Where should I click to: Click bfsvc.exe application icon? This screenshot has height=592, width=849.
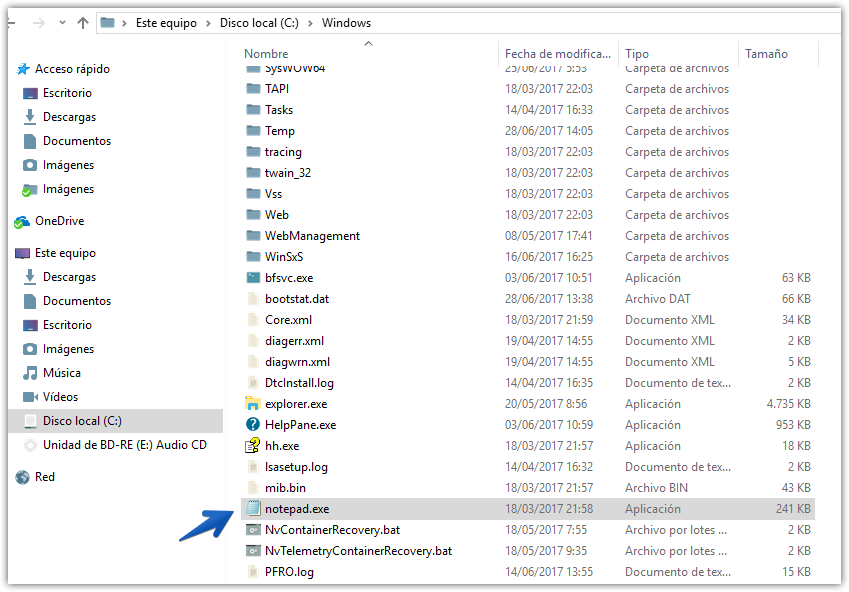pyautogui.click(x=253, y=278)
